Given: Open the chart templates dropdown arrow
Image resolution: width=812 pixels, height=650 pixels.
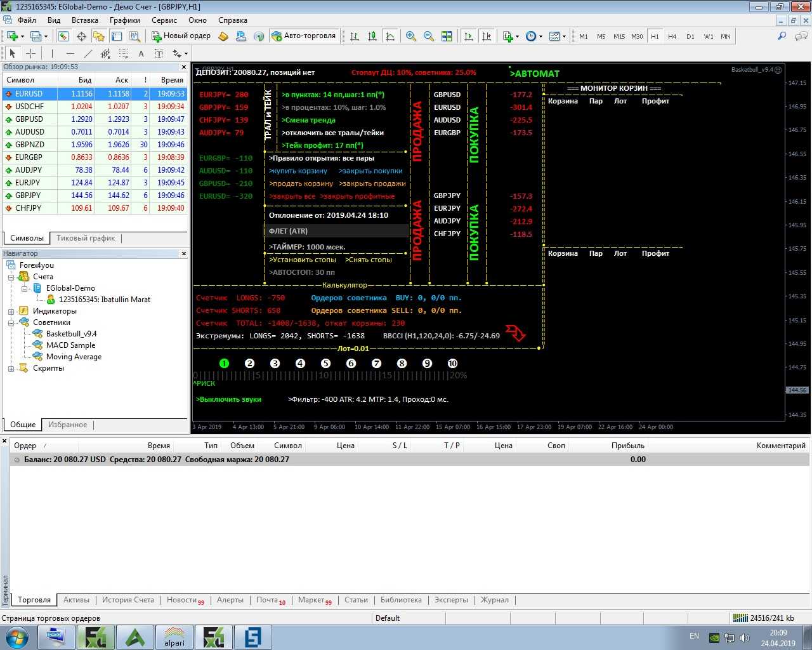Looking at the screenshot, I should (x=564, y=36).
